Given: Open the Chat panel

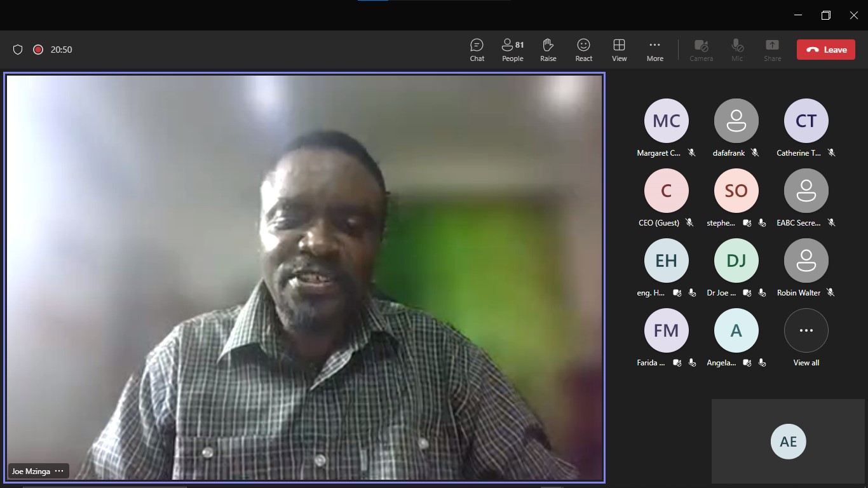Looking at the screenshot, I should pyautogui.click(x=477, y=50).
